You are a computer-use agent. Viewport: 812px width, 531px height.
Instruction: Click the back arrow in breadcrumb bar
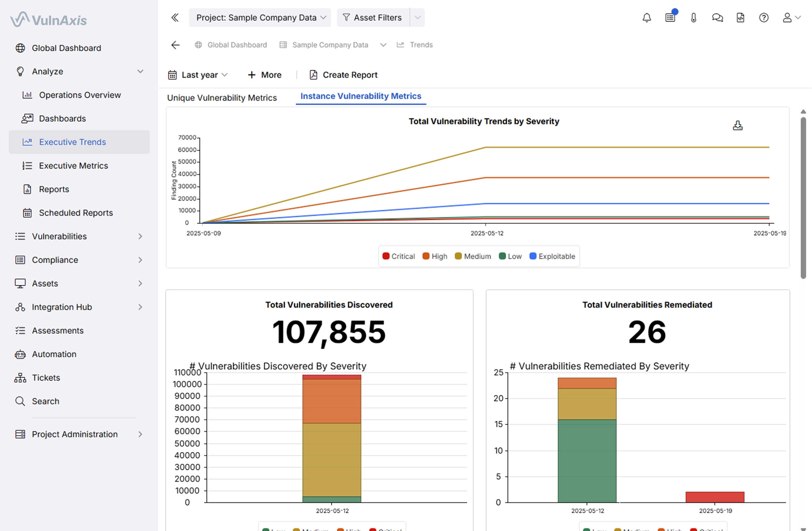(x=175, y=45)
